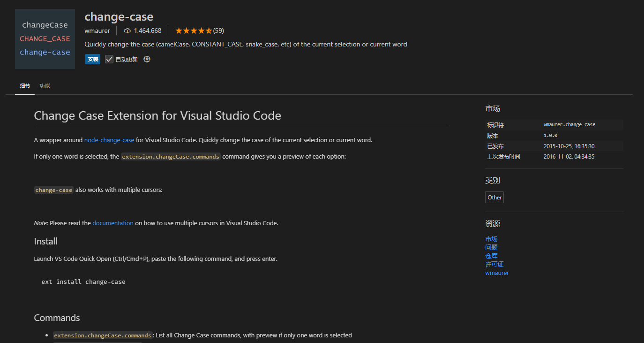This screenshot has height=343, width=644.
Task: Open the 许可证 license resource link
Action: (x=494, y=264)
